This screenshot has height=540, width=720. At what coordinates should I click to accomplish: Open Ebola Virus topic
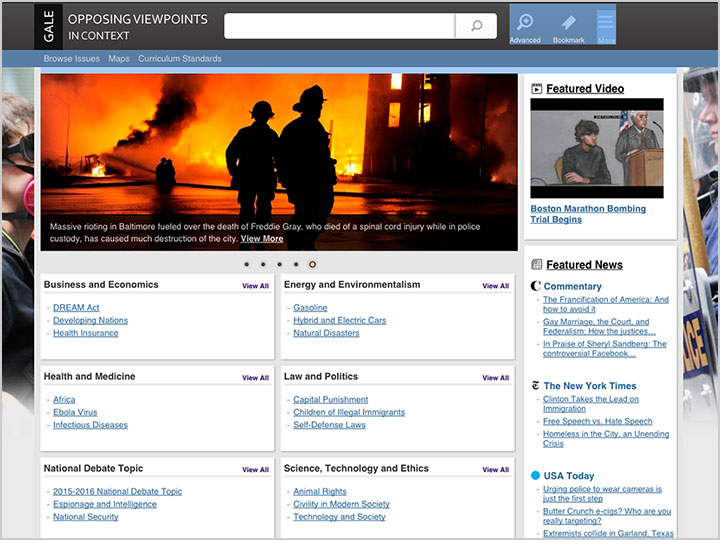coord(75,412)
